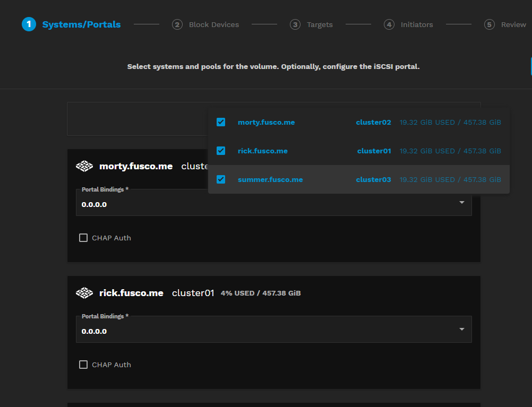
Task: Click 4% USED / 457.38 GiB text
Action: [261, 293]
